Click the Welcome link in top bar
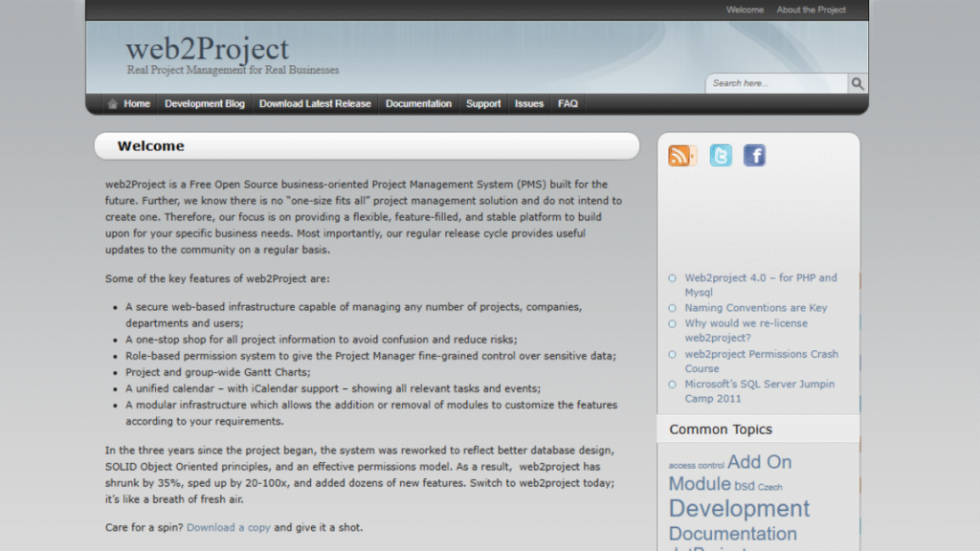The image size is (980, 551). (745, 10)
